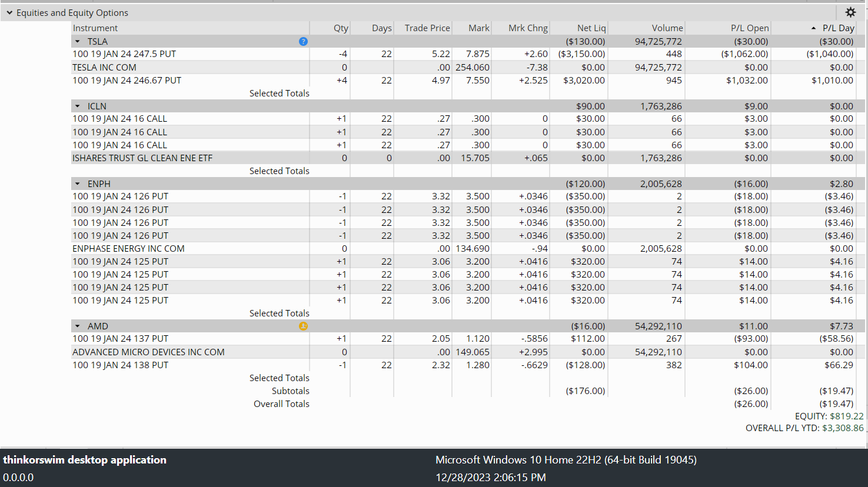The height and width of the screenshot is (487, 868).
Task: Click the AMD stock mark price 149.065
Action: pyautogui.click(x=473, y=352)
